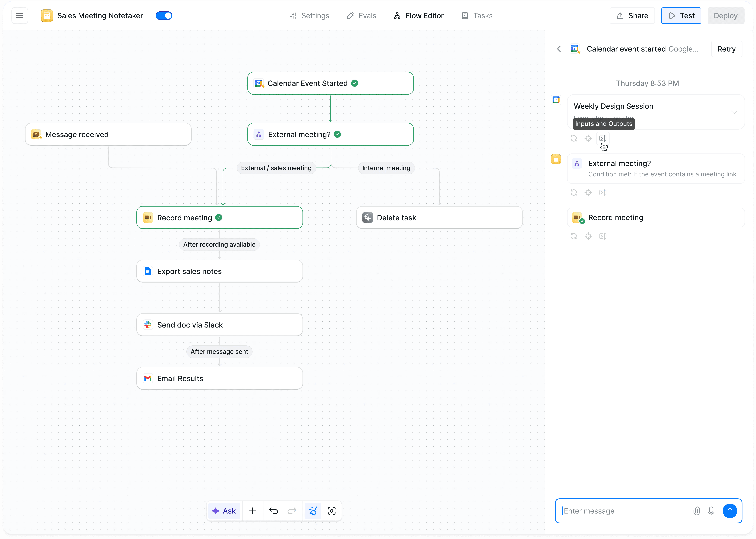This screenshot has width=756, height=539.
Task: Click the fit-to-view focus icon in toolbar
Action: click(332, 511)
